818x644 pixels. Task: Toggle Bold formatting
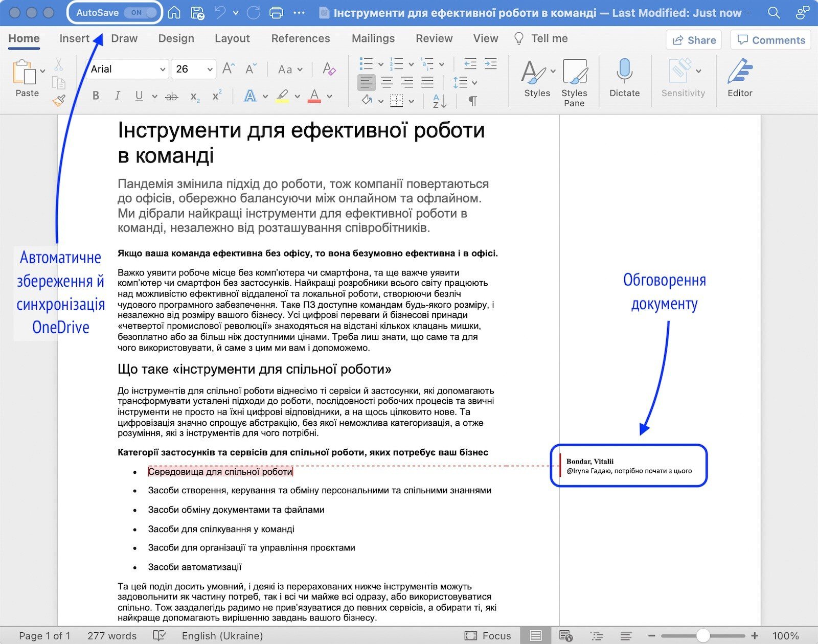pos(96,96)
